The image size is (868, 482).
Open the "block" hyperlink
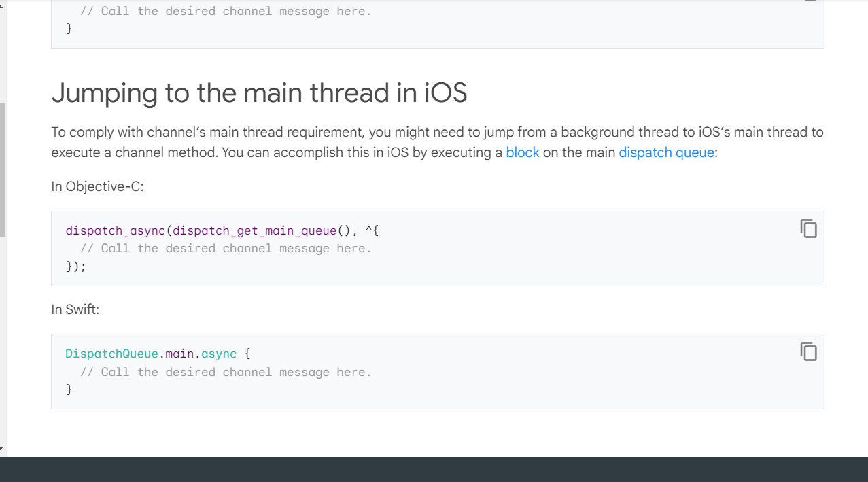522,152
